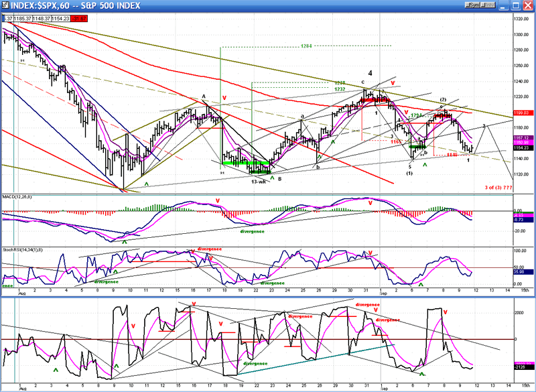Close the S&P 500 chart window
The width and height of the screenshot is (536, 392).
point(528,5)
